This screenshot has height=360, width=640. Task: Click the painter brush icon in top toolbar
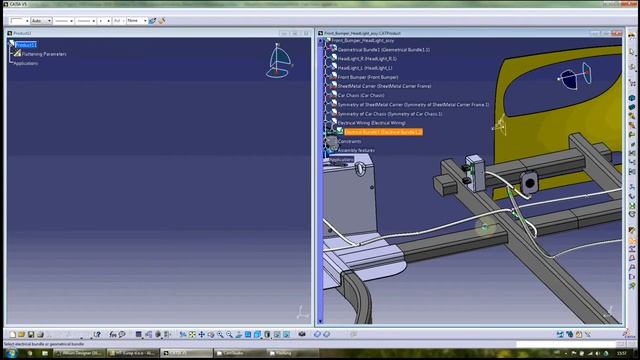click(162, 20)
